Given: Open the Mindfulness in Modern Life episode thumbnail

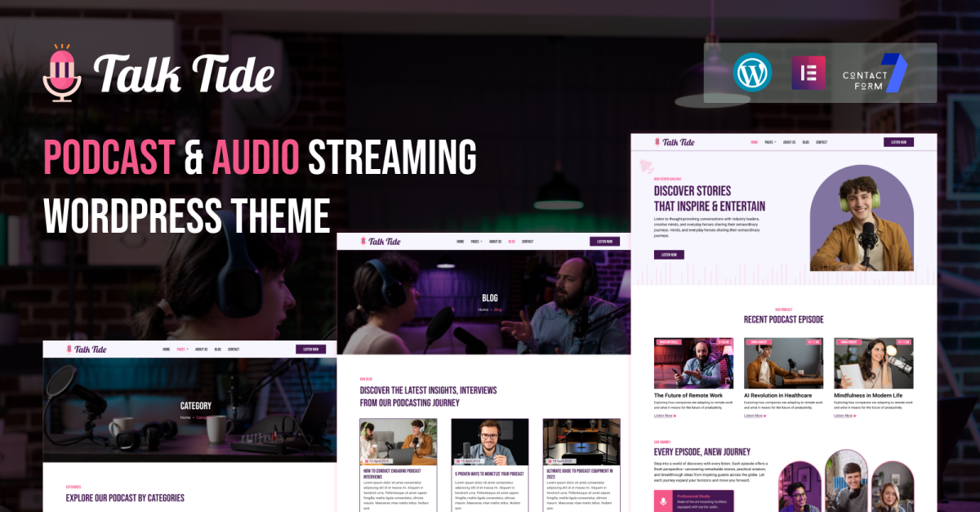Looking at the screenshot, I should pos(862,363).
